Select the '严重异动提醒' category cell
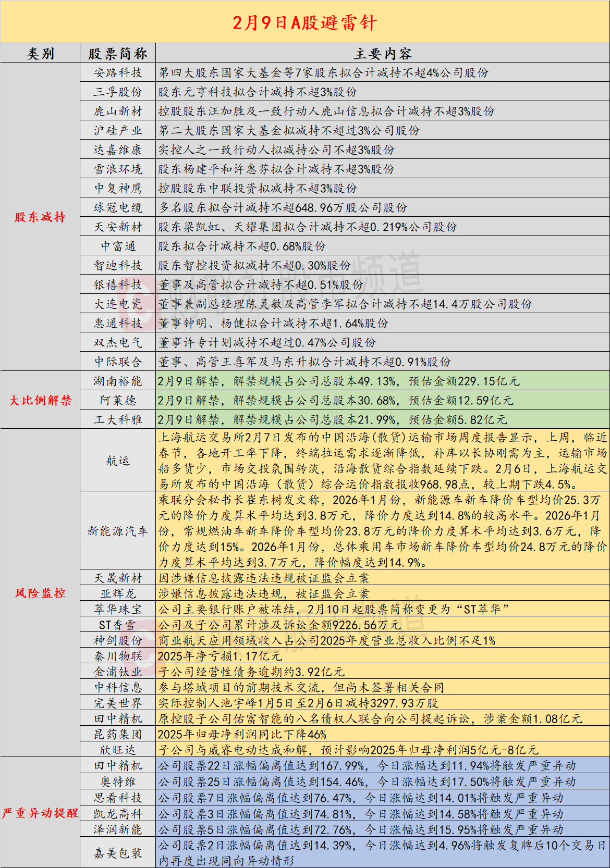 [40, 813]
